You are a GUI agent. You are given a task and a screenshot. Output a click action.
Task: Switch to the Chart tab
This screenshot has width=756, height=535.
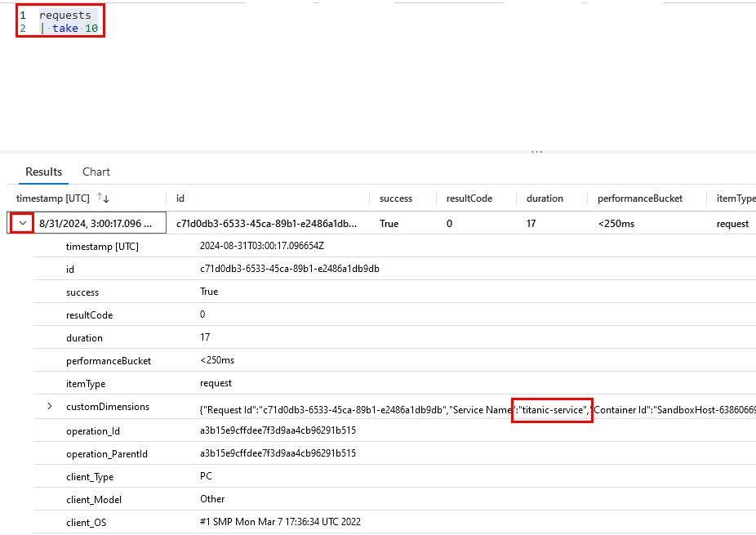coord(96,172)
